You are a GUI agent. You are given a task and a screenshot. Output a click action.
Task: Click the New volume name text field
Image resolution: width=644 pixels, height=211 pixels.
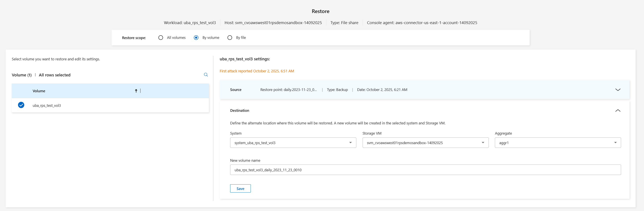425,170
